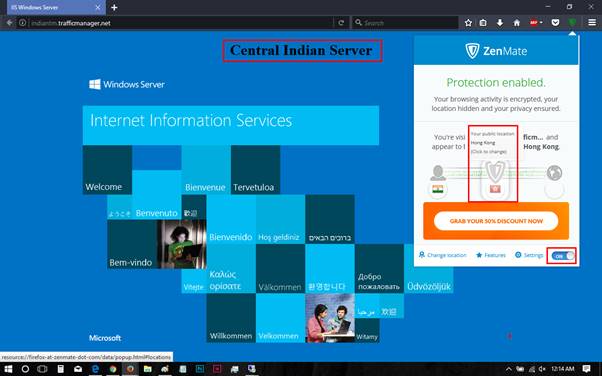Viewport: 602px width, 376px height.
Task: Click the Bienvenido tile
Action: [x=231, y=219]
